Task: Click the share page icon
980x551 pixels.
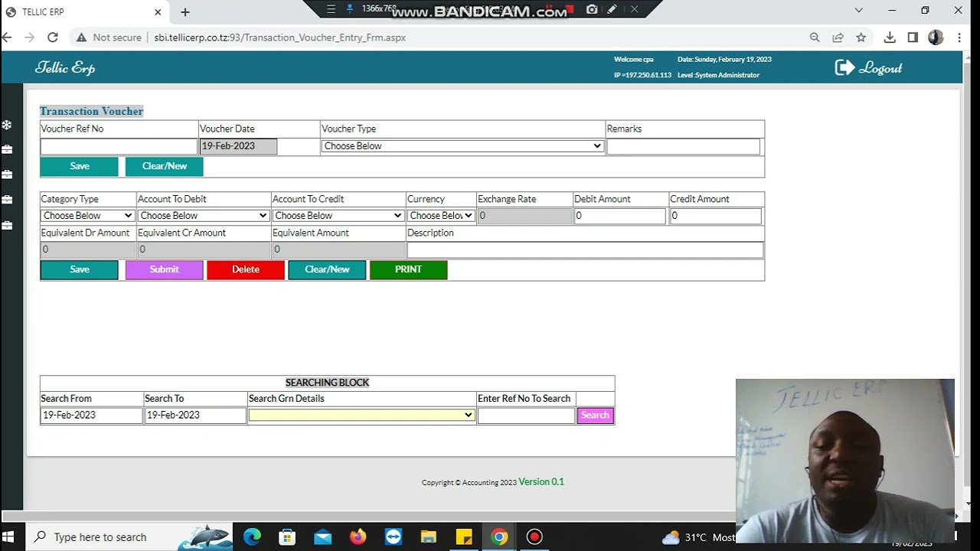Action: pyautogui.click(x=838, y=37)
